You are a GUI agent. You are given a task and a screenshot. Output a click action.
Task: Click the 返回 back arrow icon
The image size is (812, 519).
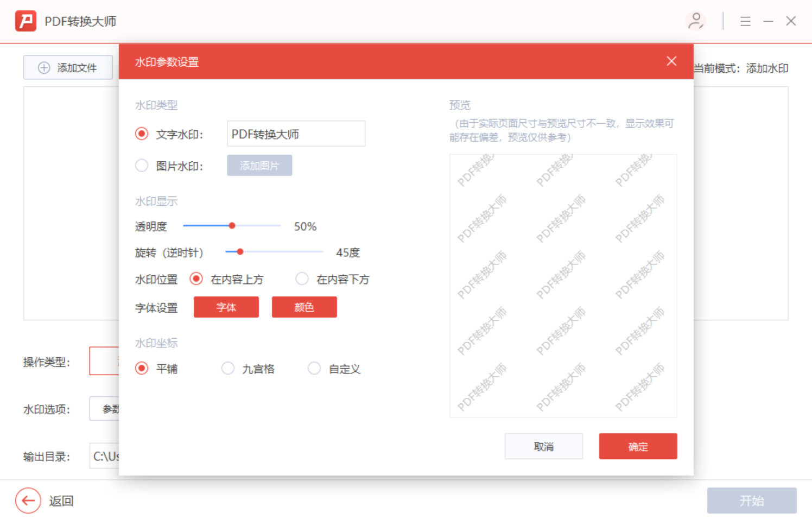28,501
